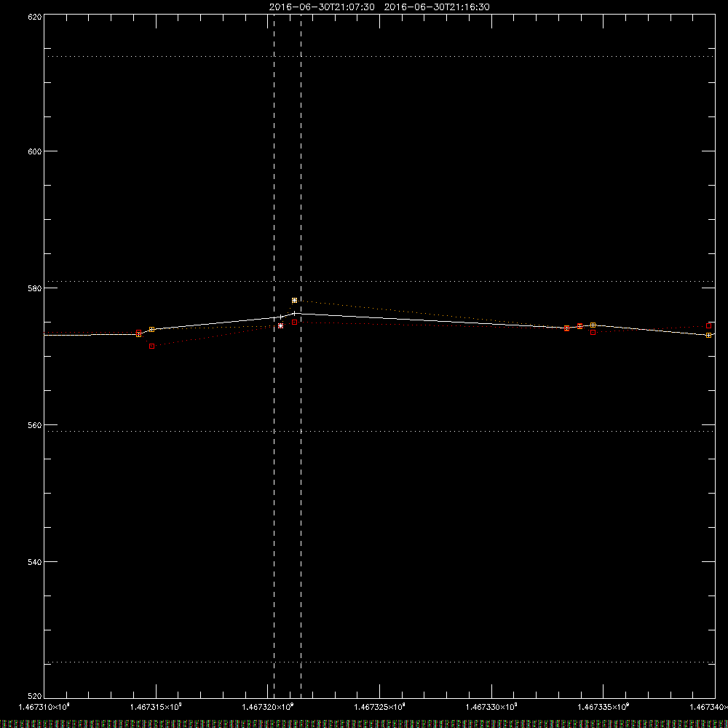Select the dotted limit line just below 560

pos(379,431)
